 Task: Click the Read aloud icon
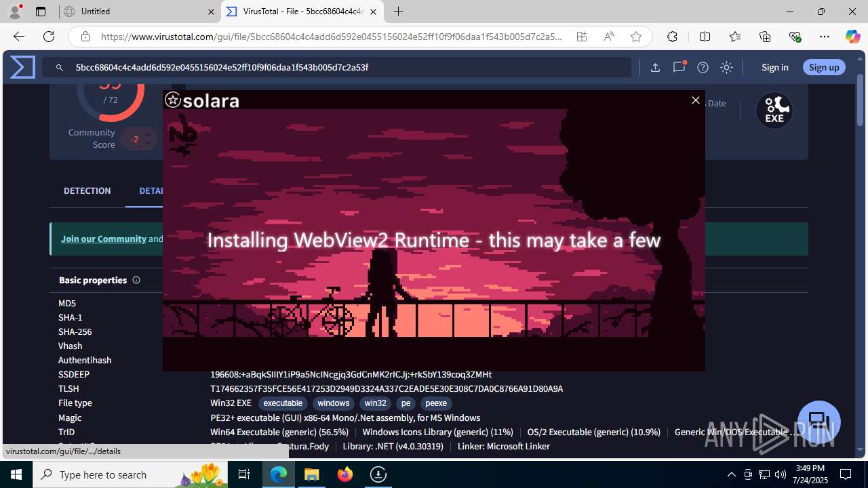pyautogui.click(x=609, y=37)
